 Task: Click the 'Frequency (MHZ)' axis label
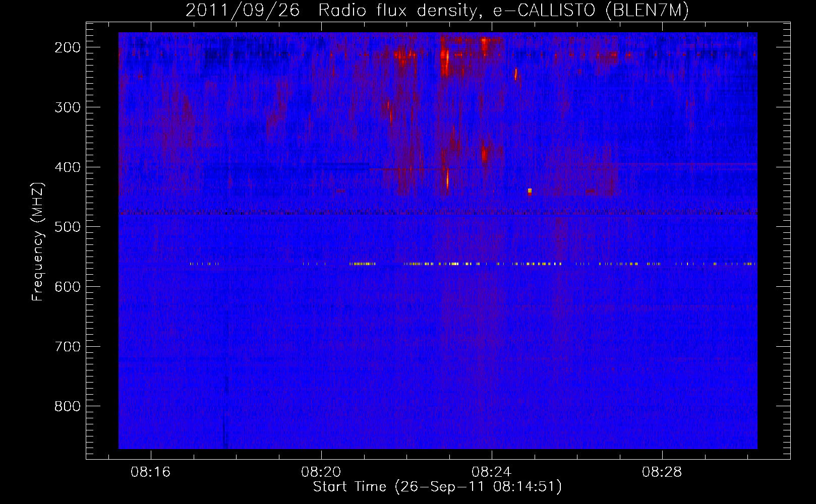point(38,241)
